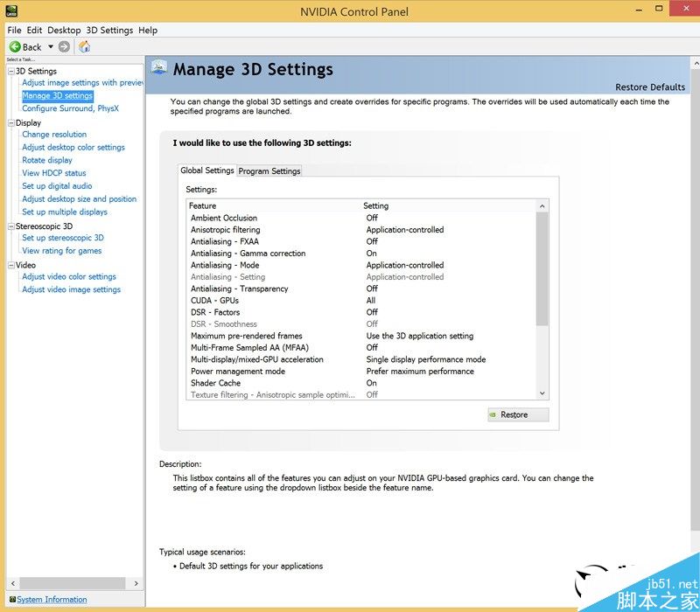This screenshot has width=700, height=612.
Task: Select Antialiasing - Transparency row
Action: [x=361, y=289]
